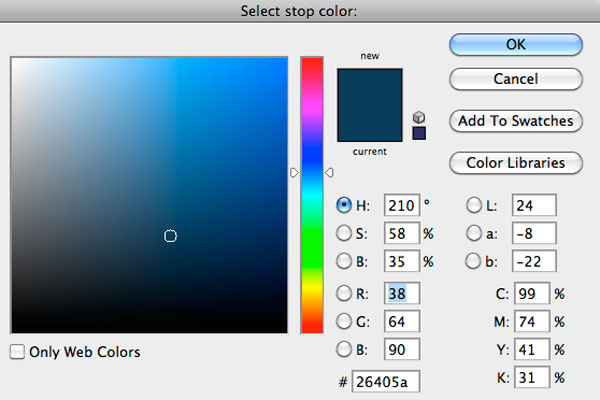
Task: Click the vertical rainbow hue slider
Action: tap(312, 195)
